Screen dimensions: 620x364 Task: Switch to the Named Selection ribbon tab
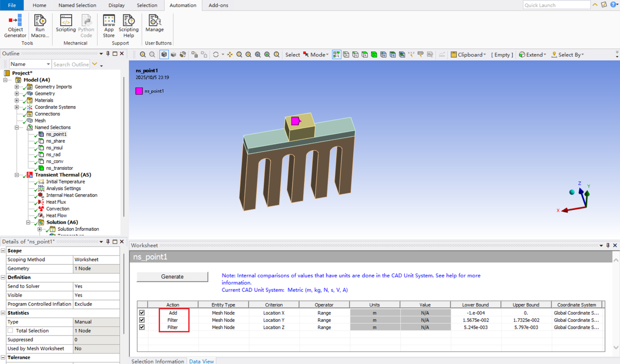(x=77, y=5)
